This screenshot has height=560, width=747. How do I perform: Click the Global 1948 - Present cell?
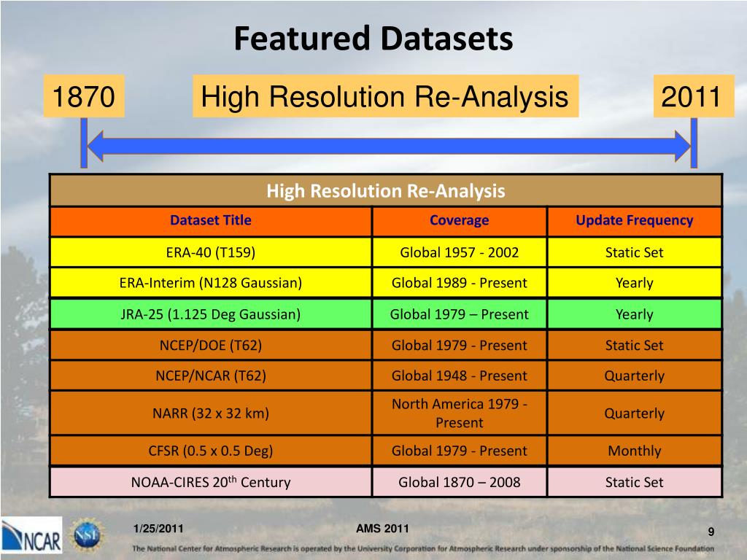(x=460, y=376)
